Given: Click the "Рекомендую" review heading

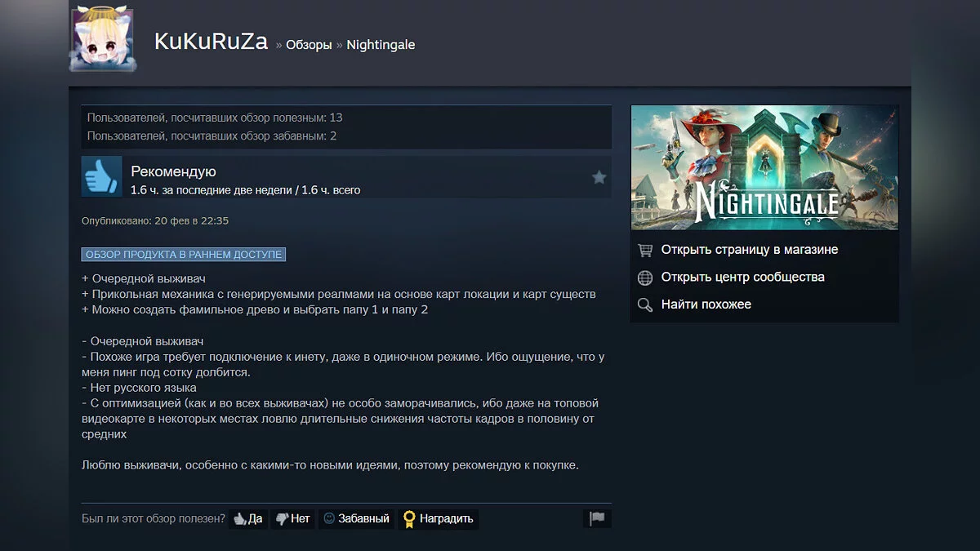Looking at the screenshot, I should click(x=173, y=171).
